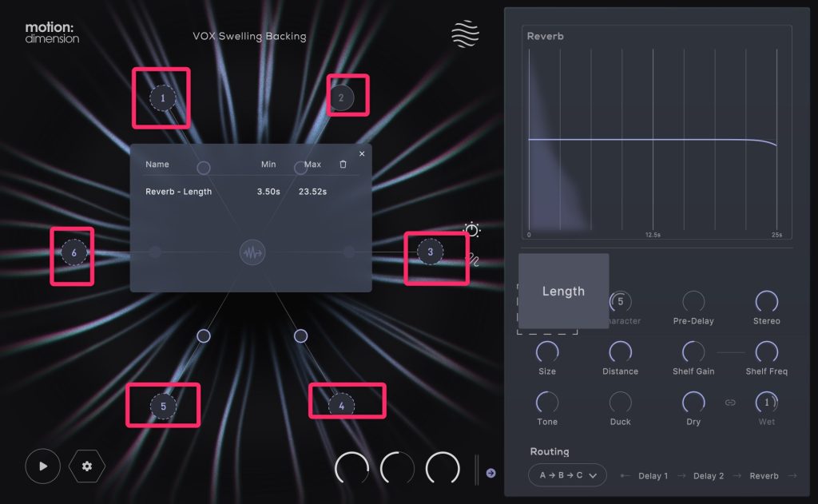Click the Shelf Gain knob
The width and height of the screenshot is (818, 504).
[x=693, y=352]
